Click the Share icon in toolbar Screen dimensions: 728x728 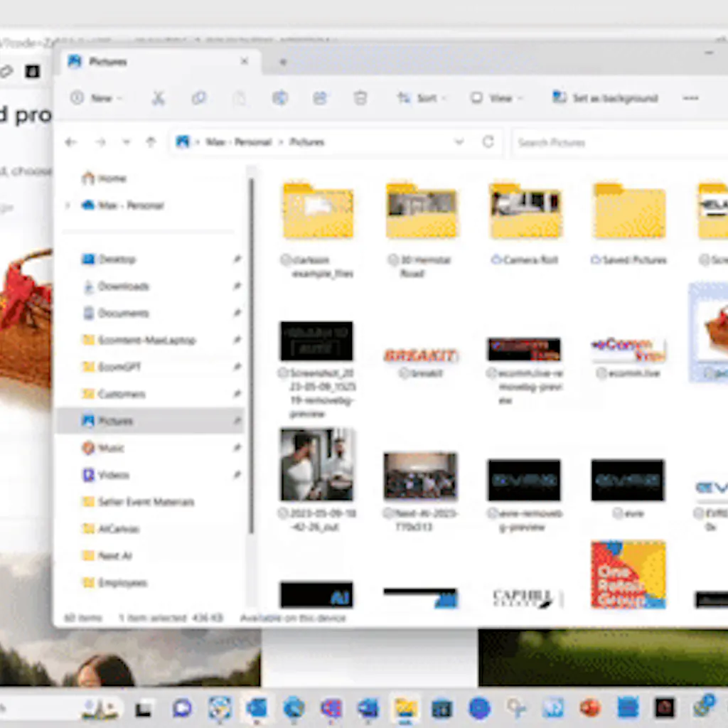[320, 98]
